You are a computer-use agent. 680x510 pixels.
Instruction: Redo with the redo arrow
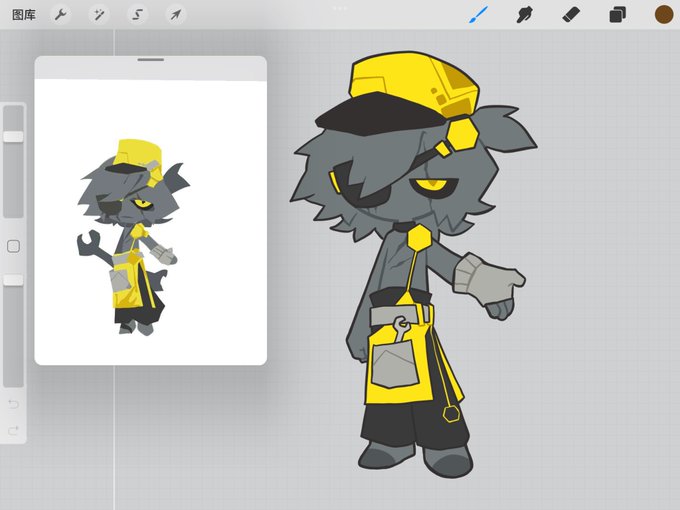pyautogui.click(x=13, y=430)
